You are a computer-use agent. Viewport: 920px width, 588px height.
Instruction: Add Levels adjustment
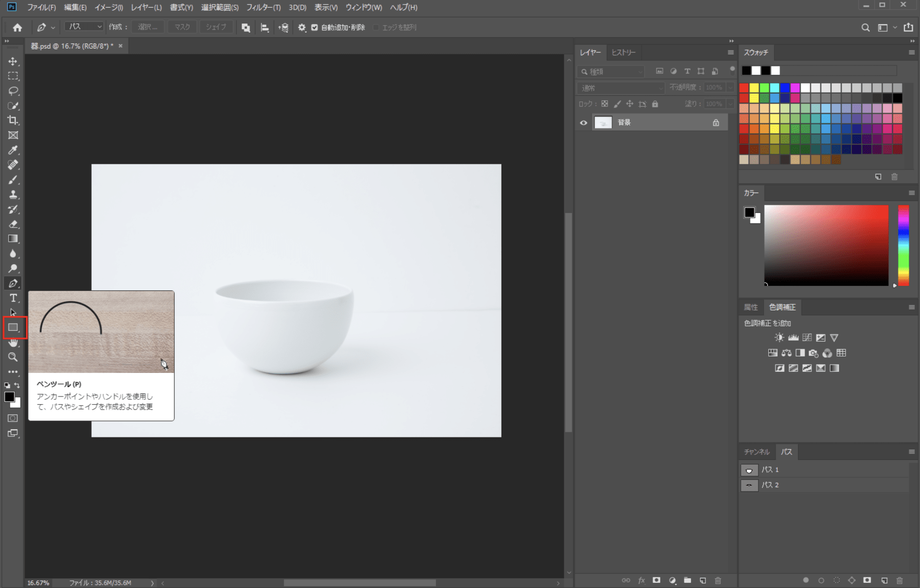tap(793, 338)
